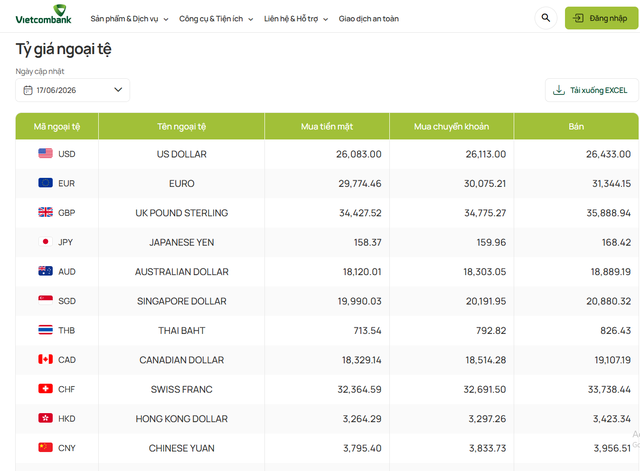Viewport: 640px width, 471px height.
Task: Click GBP transfer rate 34,775.27
Action: pos(485,213)
